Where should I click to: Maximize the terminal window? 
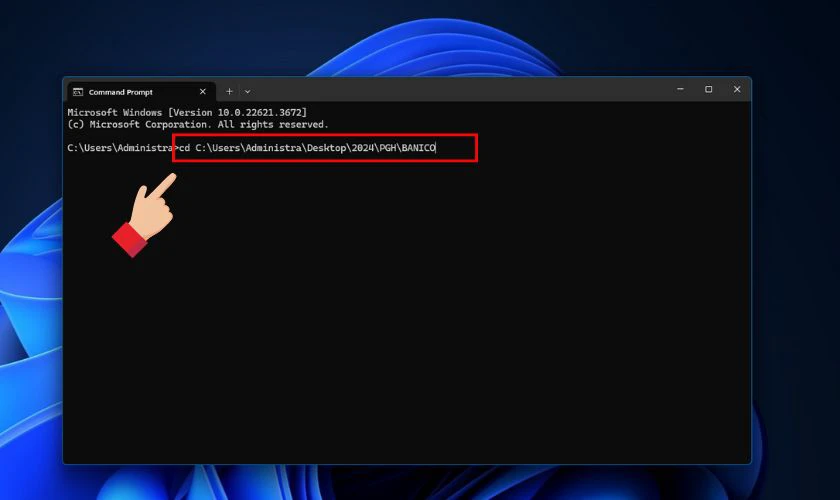click(x=709, y=89)
